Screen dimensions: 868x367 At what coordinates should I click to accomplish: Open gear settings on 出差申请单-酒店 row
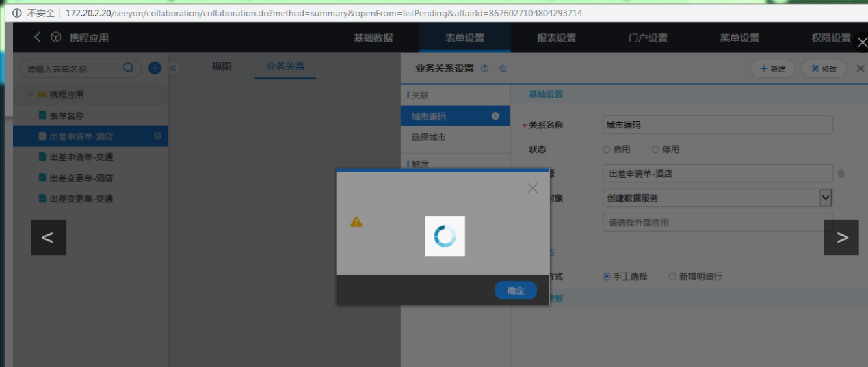tap(157, 136)
